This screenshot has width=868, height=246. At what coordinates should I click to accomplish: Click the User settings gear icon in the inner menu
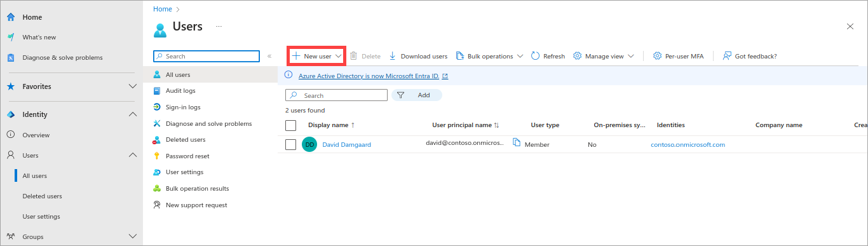(157, 172)
